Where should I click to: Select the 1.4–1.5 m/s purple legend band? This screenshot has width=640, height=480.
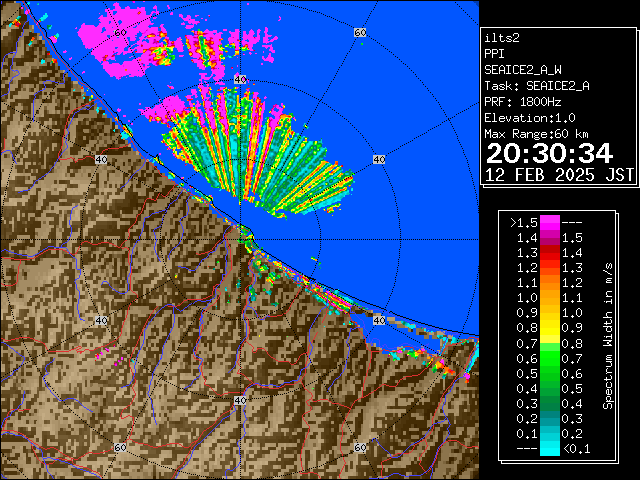pos(550,238)
